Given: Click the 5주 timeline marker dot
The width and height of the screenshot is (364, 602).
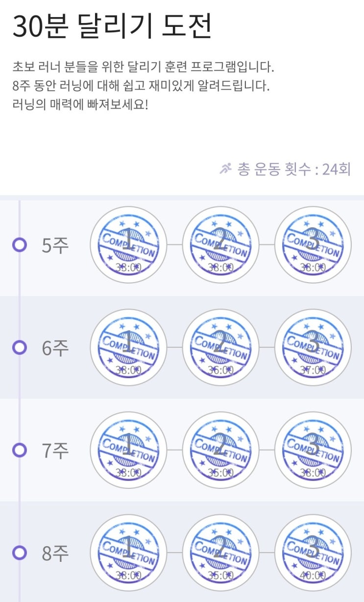Looking at the screenshot, I should pyautogui.click(x=19, y=245).
